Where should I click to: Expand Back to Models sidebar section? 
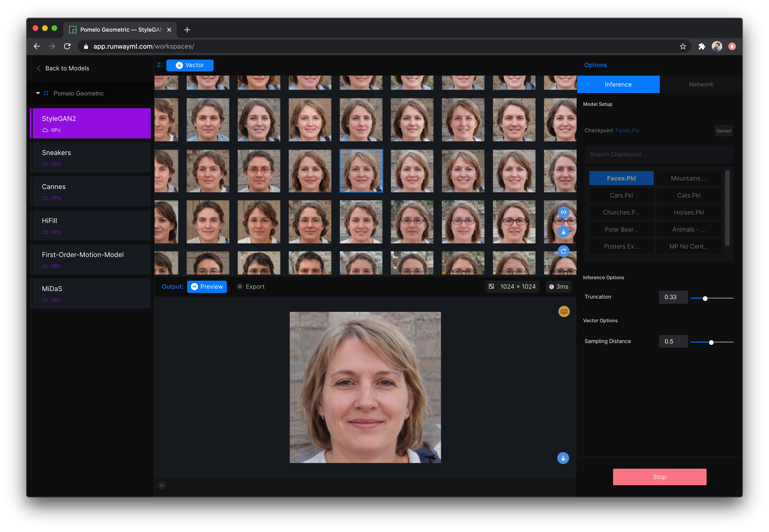point(63,68)
